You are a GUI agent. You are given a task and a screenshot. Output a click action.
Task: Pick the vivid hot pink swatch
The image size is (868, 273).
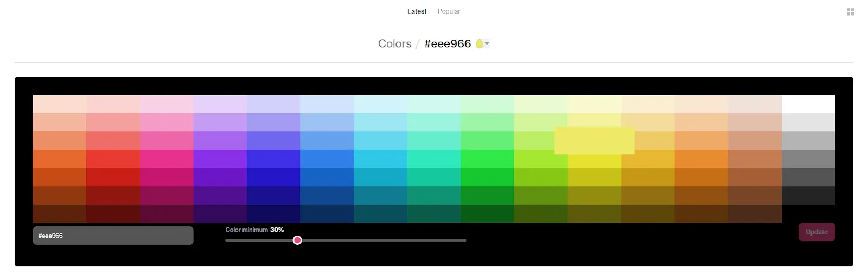[167, 159]
